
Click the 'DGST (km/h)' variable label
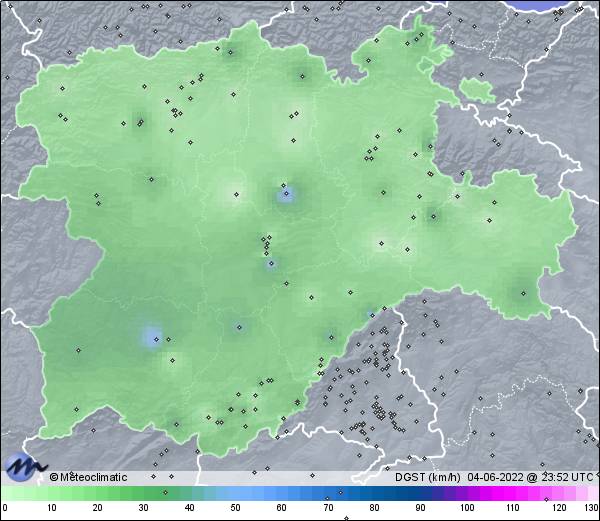point(427,477)
